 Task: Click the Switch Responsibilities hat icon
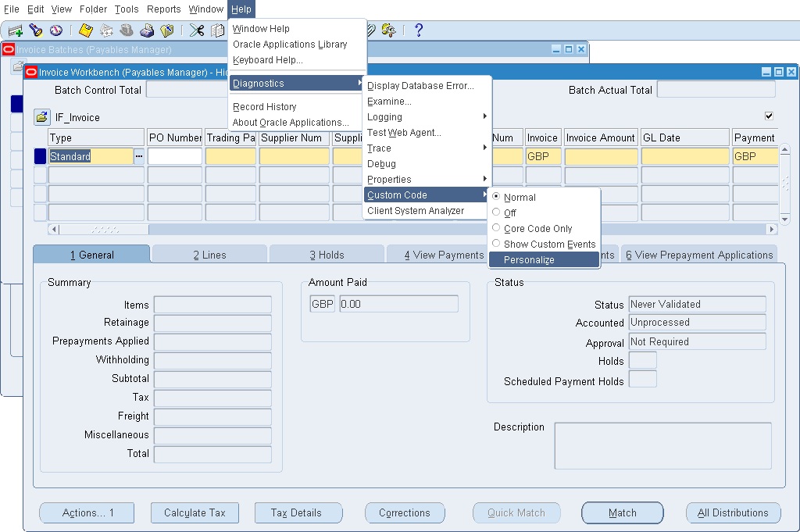(x=127, y=30)
